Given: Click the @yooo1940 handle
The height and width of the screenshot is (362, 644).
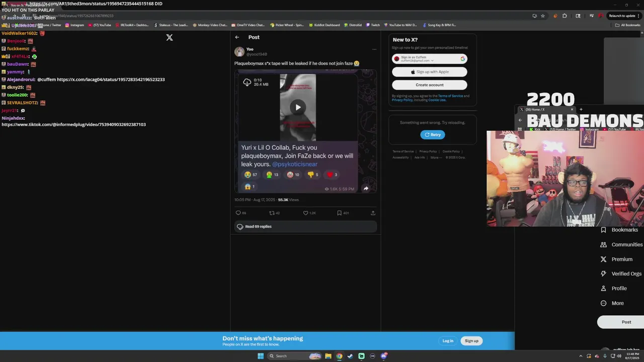Looking at the screenshot, I should 257,54.
